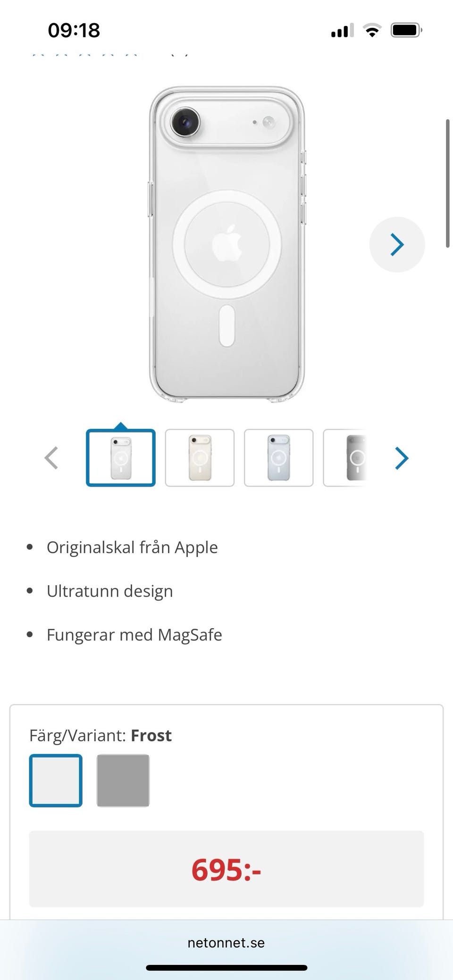Screen dimensions: 453x980
Task: Tap the cellular signal bars icon
Action: tap(342, 31)
